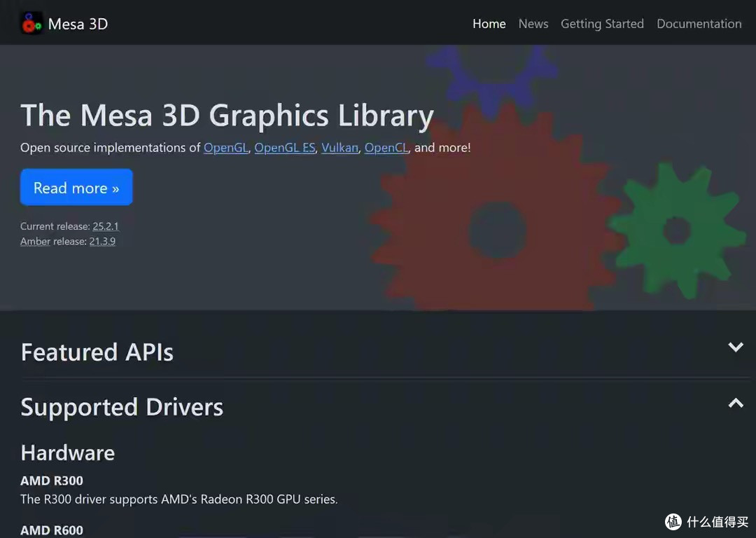
Task: Open the Mesa 3D brand title link
Action: 78,24
